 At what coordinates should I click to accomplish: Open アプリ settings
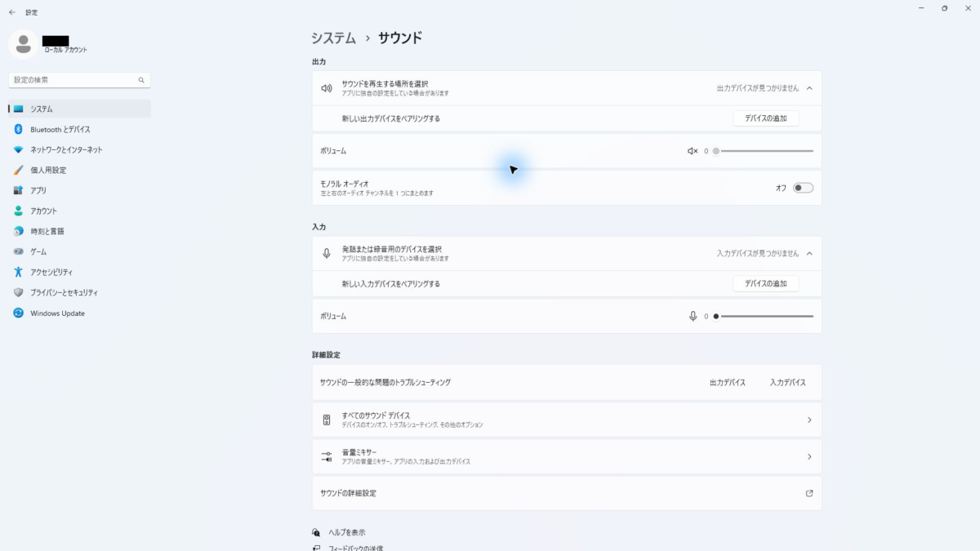coord(80,190)
